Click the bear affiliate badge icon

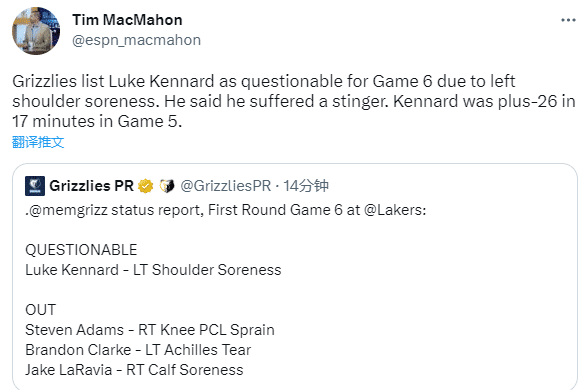167,186
